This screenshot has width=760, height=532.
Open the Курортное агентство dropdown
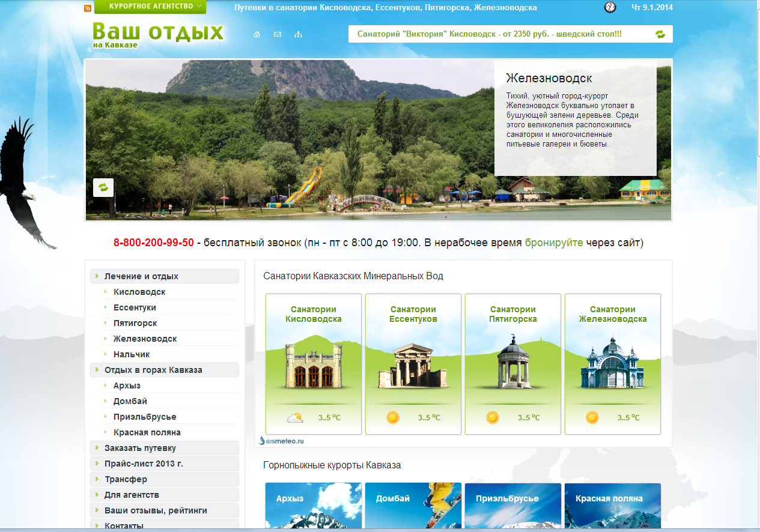click(150, 7)
